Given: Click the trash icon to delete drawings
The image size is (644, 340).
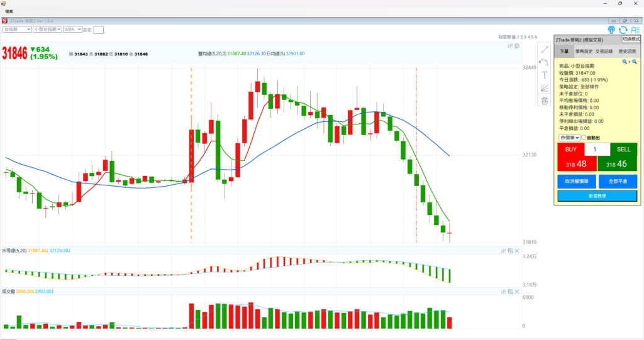Looking at the screenshot, I should click(545, 101).
